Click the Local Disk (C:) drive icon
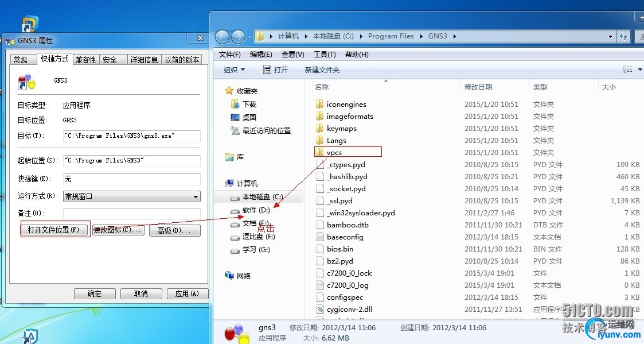The width and height of the screenshot is (644, 344). tap(235, 198)
